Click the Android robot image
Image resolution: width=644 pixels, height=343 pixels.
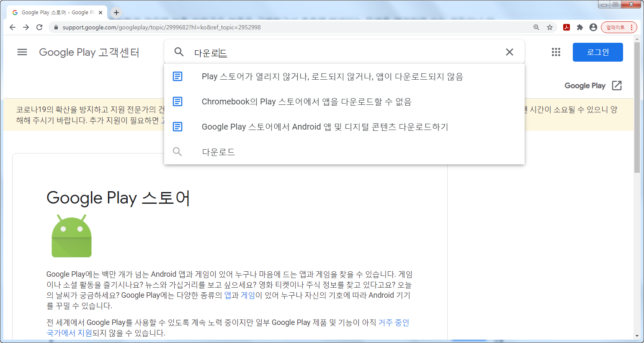pyautogui.click(x=72, y=236)
